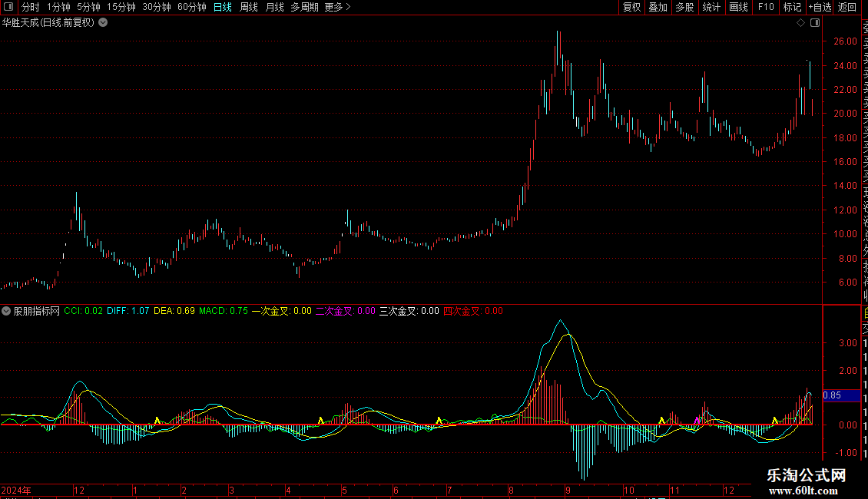The height and width of the screenshot is (499, 868).
Task: Click the 复权 adjustment button
Action: pyautogui.click(x=631, y=7)
